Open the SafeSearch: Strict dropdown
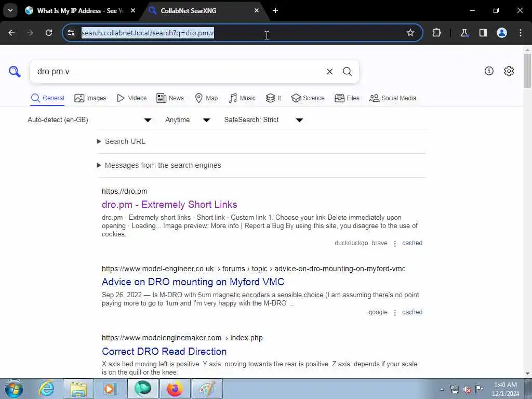 pos(263,120)
